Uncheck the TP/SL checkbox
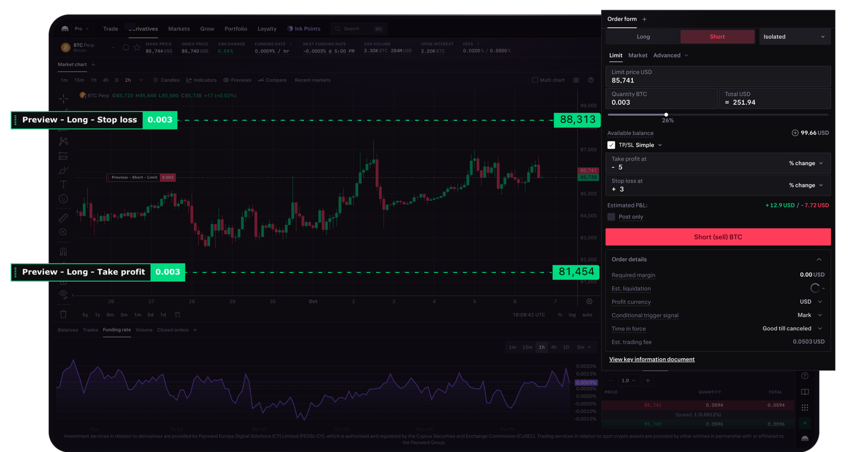 click(611, 145)
